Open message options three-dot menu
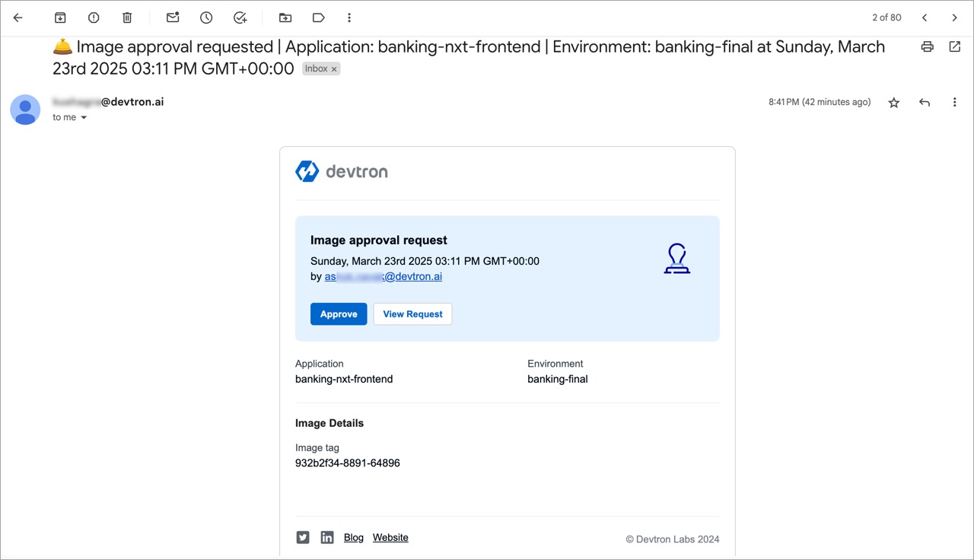 (954, 103)
